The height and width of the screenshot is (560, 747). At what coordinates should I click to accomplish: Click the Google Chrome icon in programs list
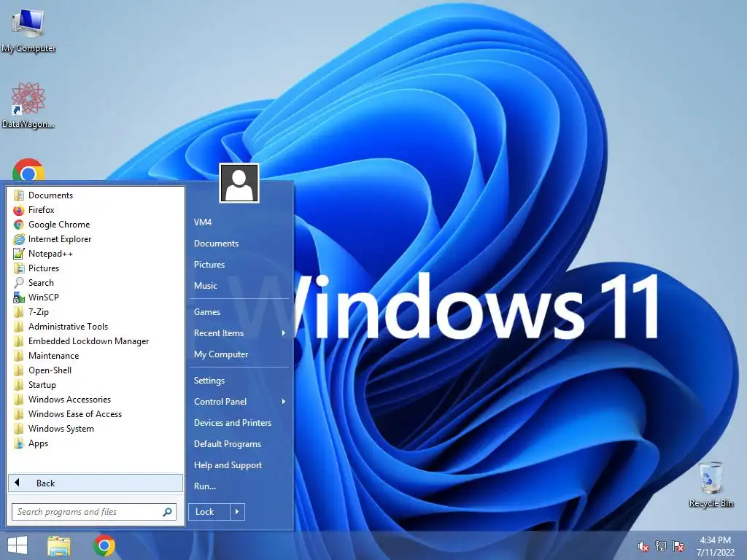18,225
